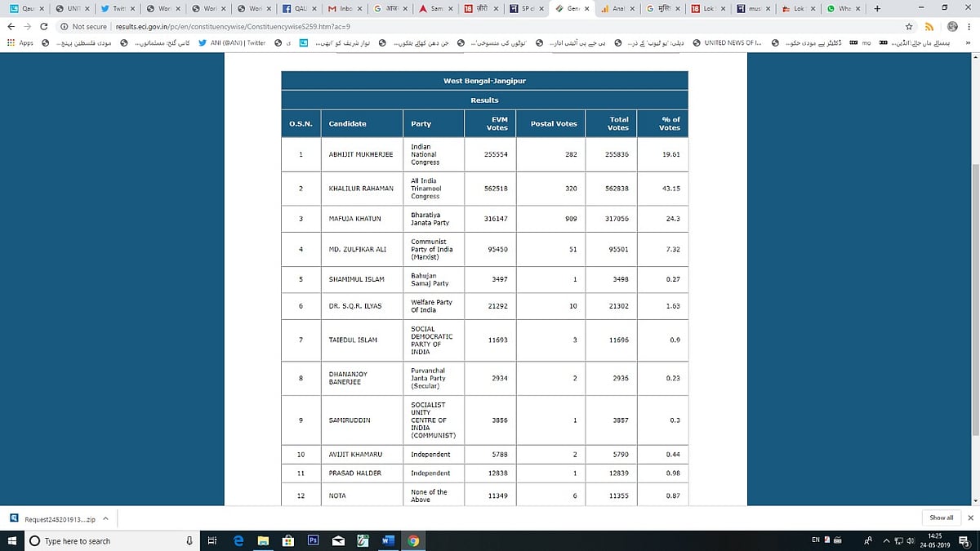This screenshot has height=551, width=980.
Task: Click the back navigation arrow
Action: 10,26
